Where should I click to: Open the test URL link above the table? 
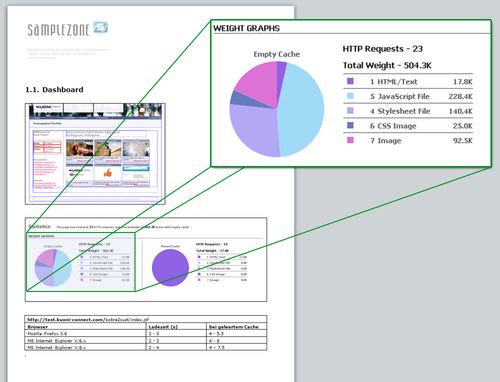(88, 320)
